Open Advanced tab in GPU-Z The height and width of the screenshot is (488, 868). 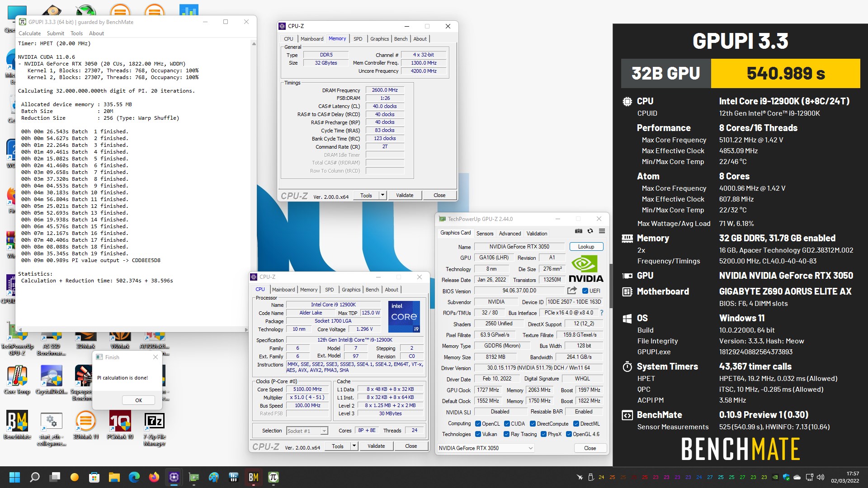coord(510,234)
